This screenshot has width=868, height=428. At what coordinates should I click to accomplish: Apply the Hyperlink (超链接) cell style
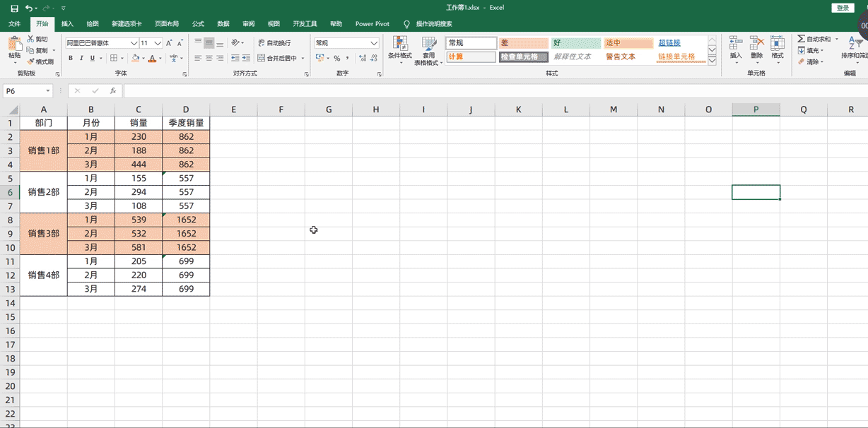tap(681, 43)
